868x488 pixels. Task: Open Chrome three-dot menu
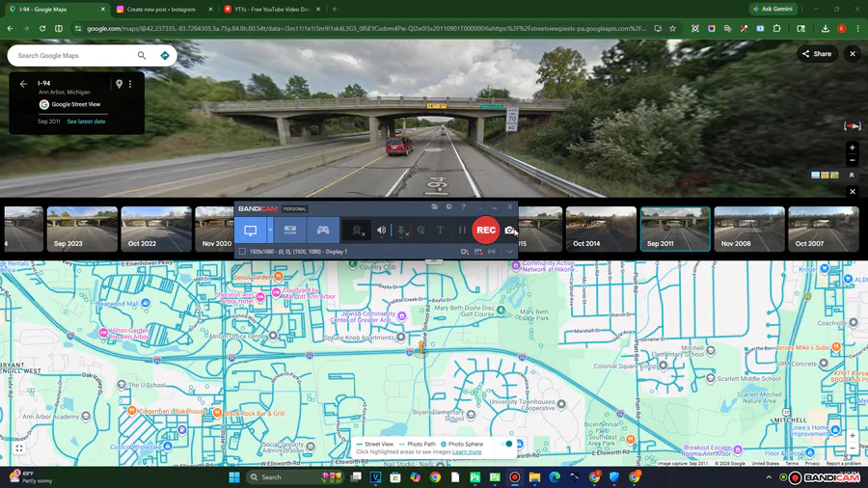click(857, 28)
